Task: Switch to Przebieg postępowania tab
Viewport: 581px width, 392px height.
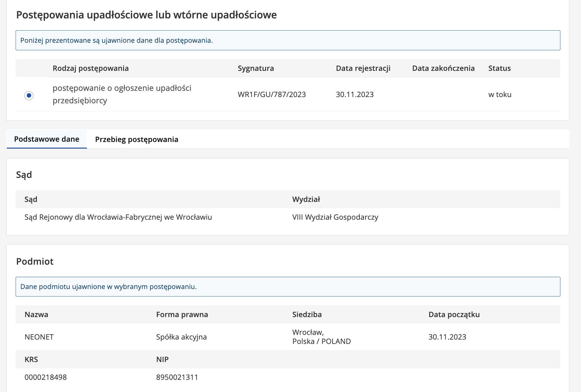Action: [137, 139]
